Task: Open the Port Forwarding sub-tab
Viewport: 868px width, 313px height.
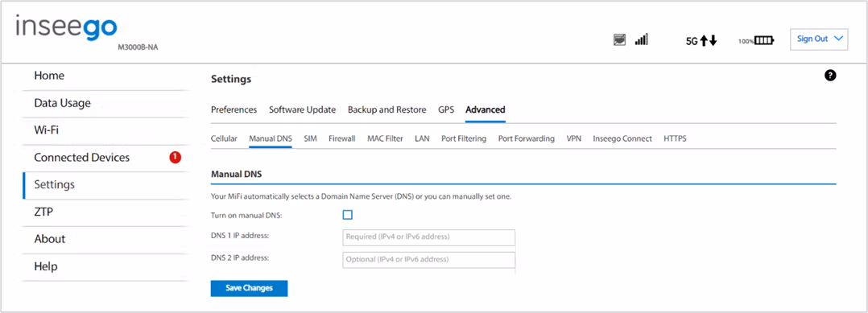Action: (x=527, y=139)
